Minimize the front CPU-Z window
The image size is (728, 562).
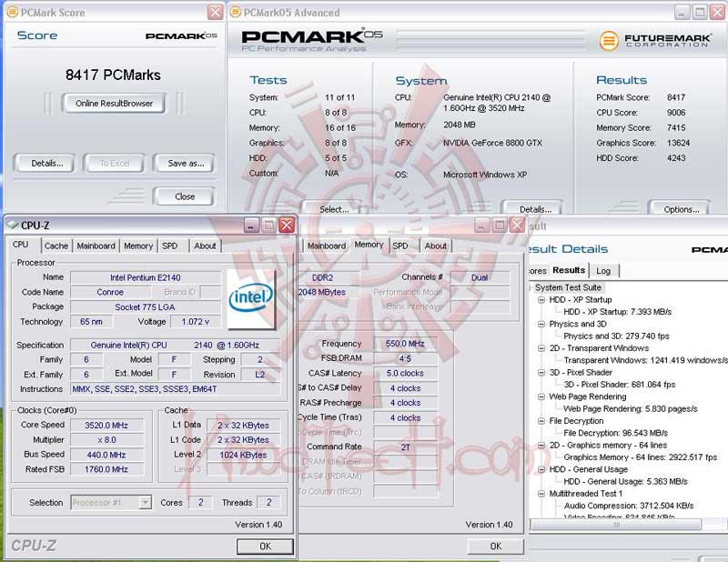point(251,226)
